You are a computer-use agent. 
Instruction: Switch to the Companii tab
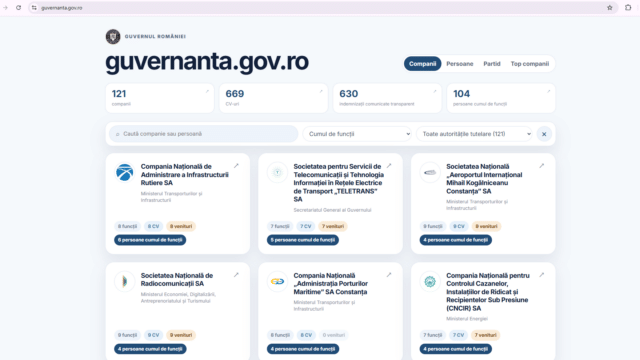click(x=422, y=64)
